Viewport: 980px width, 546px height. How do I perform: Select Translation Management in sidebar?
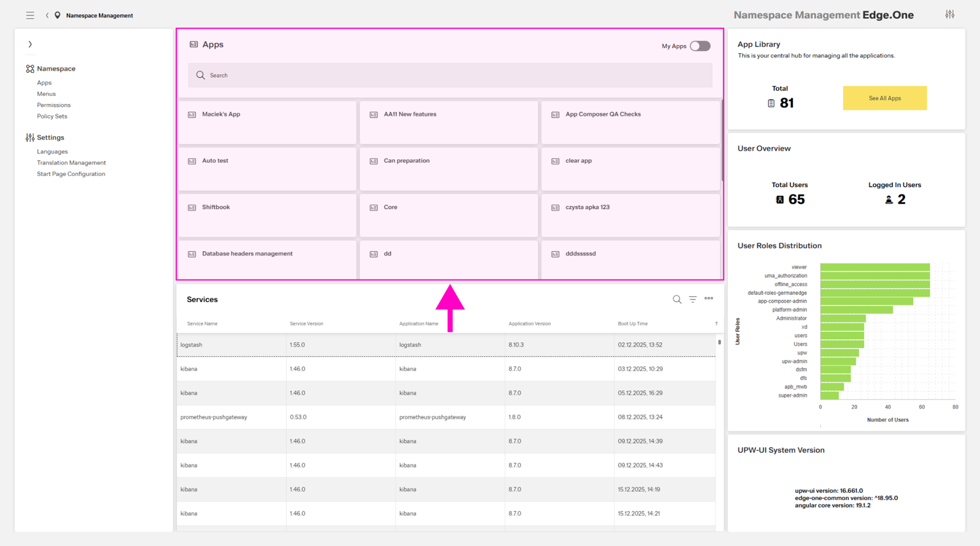coord(71,163)
